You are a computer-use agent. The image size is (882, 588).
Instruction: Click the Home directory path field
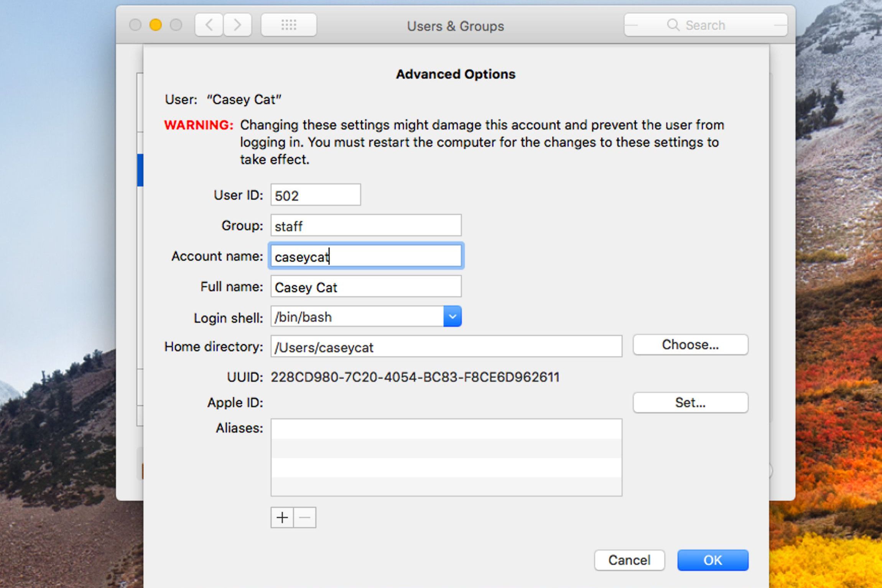[x=446, y=346]
